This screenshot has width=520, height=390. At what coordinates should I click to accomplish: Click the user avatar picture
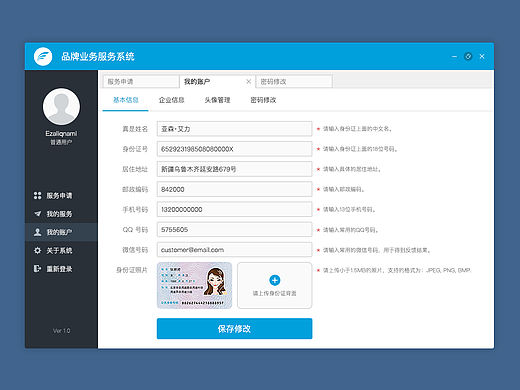(61, 107)
